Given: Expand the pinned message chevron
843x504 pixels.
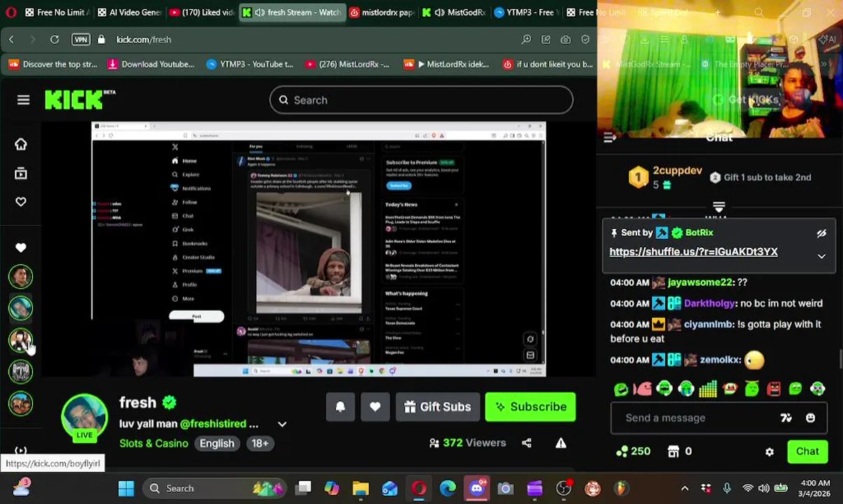Looking at the screenshot, I should pyautogui.click(x=821, y=256).
